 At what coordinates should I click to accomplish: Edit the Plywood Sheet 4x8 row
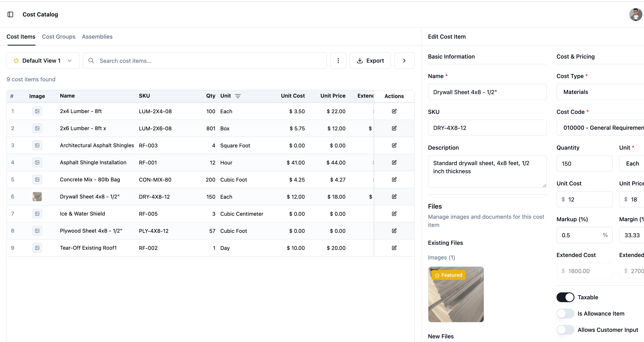[394, 231]
